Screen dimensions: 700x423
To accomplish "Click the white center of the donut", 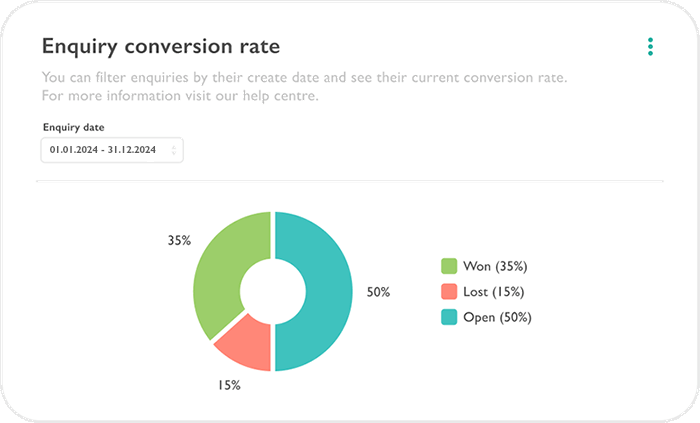I will coord(273,292).
